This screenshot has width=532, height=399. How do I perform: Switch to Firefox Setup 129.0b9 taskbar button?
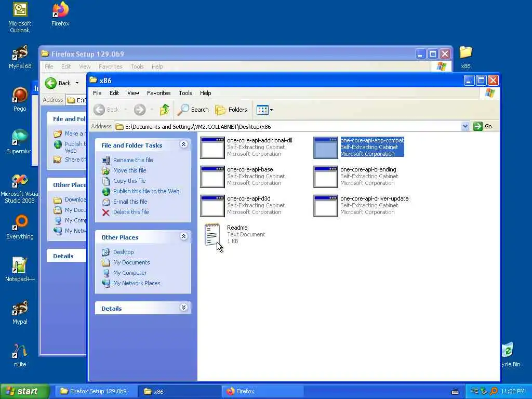(x=96, y=391)
